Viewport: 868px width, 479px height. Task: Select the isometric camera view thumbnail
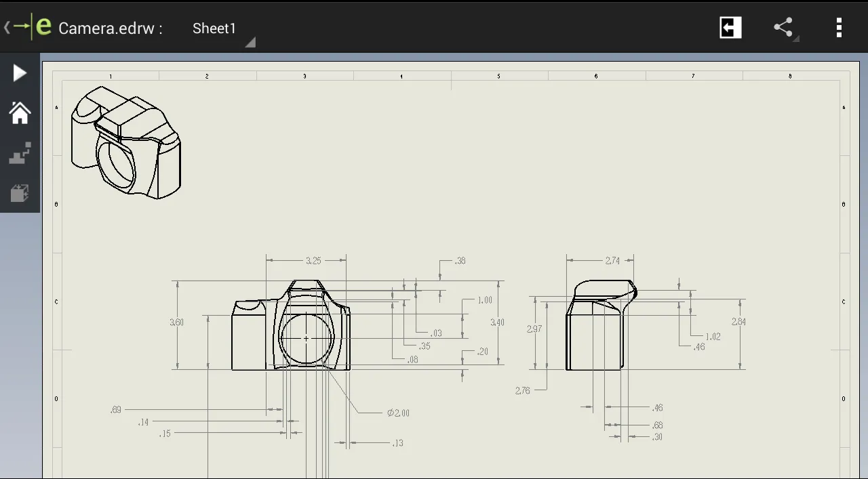pyautogui.click(x=126, y=144)
